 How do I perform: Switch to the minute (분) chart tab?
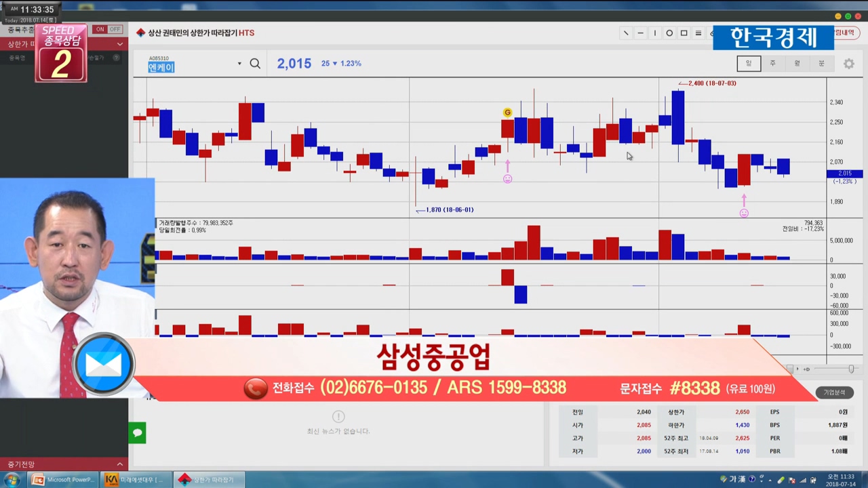click(821, 64)
